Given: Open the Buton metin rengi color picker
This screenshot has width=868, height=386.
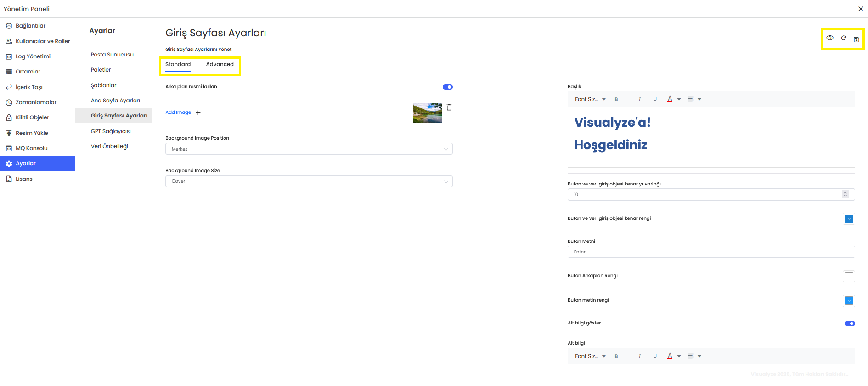Looking at the screenshot, I should (x=849, y=301).
